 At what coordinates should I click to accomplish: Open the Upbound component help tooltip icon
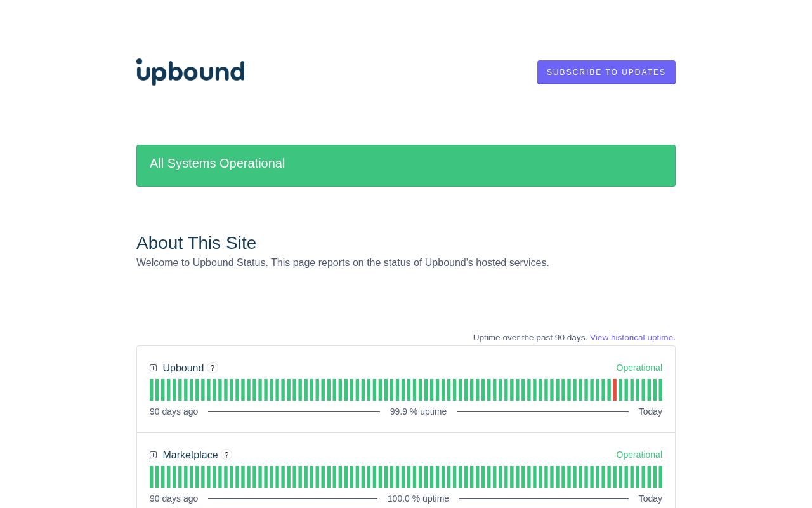[x=213, y=368]
